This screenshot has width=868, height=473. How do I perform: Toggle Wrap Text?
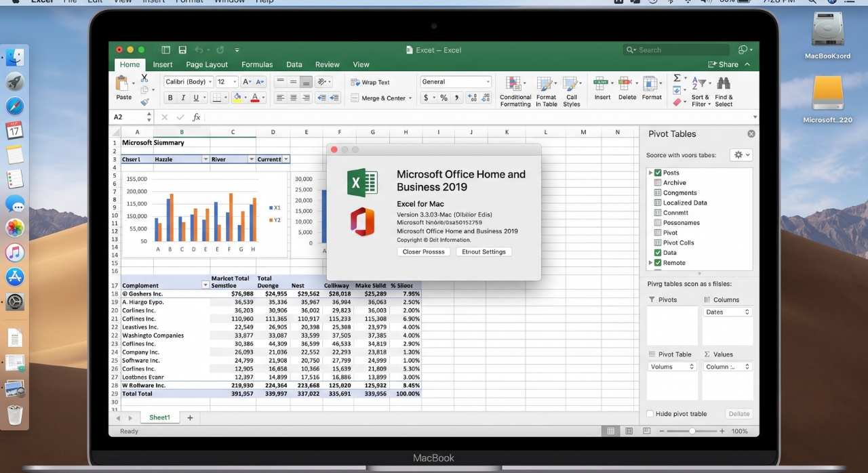point(370,82)
